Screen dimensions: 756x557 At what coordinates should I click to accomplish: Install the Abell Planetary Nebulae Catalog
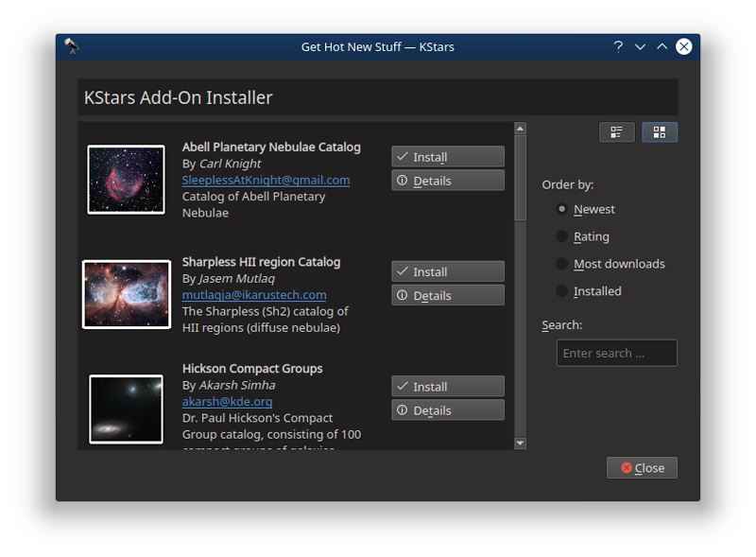pyautogui.click(x=447, y=156)
